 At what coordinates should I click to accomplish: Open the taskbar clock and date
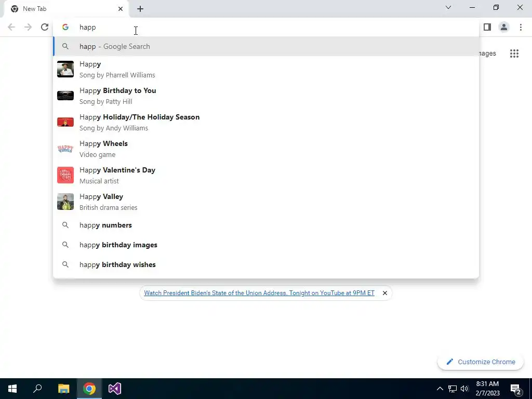(x=487, y=389)
